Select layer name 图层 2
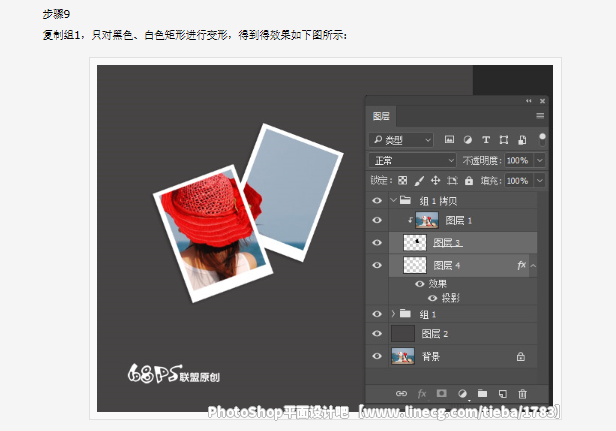The image size is (616, 431). point(435,334)
